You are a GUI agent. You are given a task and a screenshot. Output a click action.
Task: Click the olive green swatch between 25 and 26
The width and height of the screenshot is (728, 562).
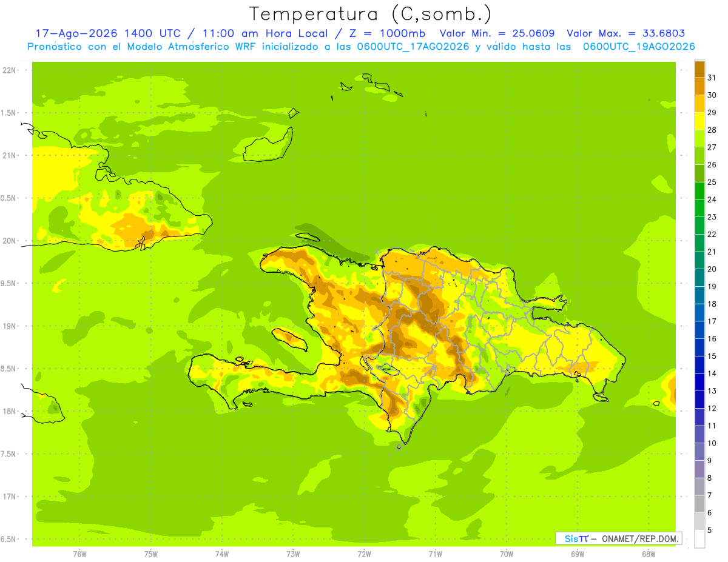tap(699, 173)
